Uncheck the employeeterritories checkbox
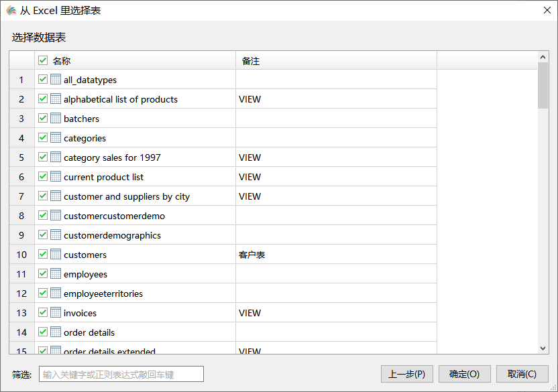This screenshot has height=392, width=558. point(43,293)
